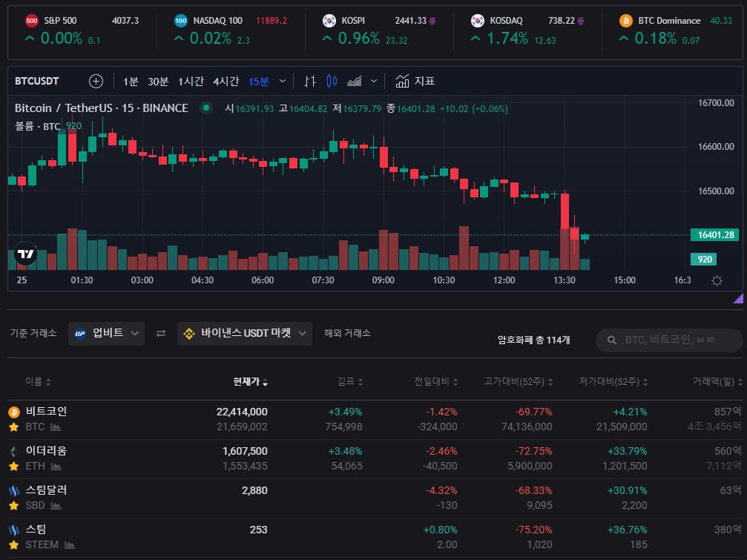Click the Steem coin logo

point(14,530)
